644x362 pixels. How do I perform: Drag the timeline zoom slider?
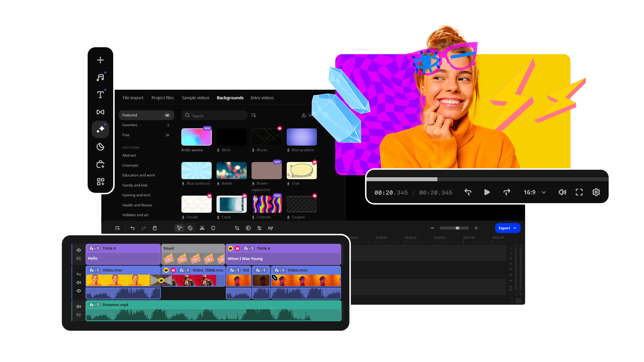[x=457, y=228]
